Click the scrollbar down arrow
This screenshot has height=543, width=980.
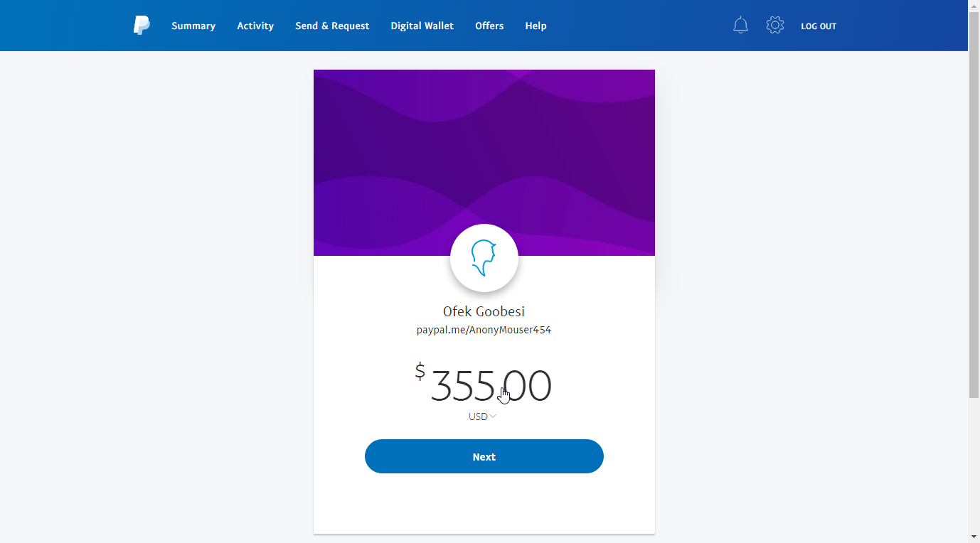coord(974,537)
